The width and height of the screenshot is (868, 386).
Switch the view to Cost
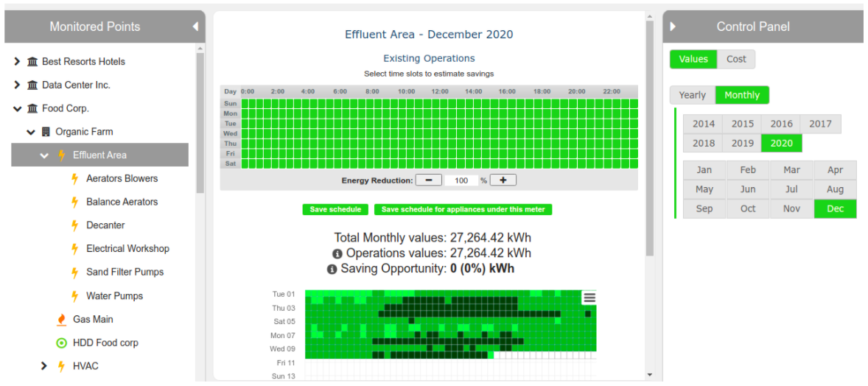click(736, 60)
